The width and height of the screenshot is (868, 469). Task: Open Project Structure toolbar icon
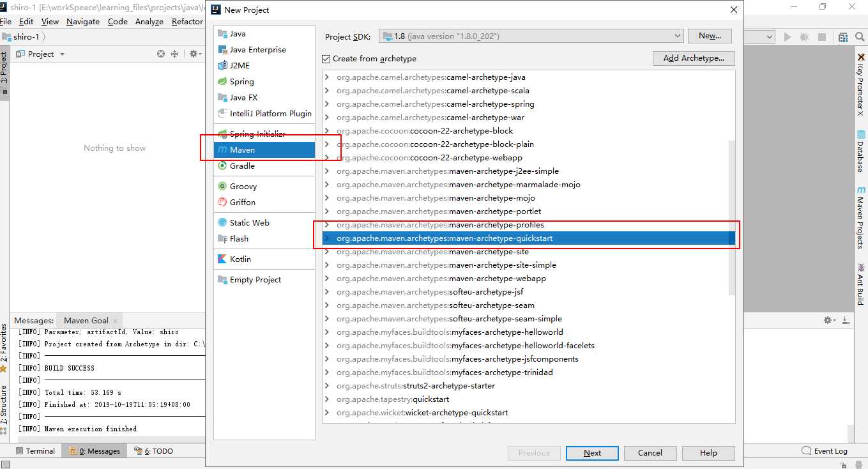point(843,38)
